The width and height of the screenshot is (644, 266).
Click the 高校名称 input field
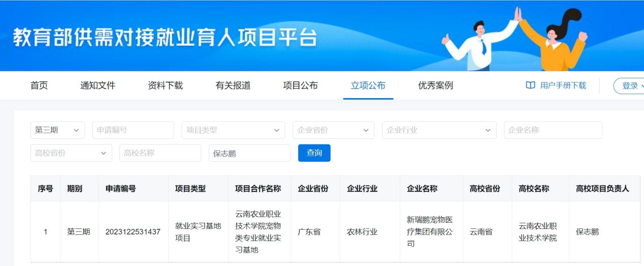pos(160,153)
